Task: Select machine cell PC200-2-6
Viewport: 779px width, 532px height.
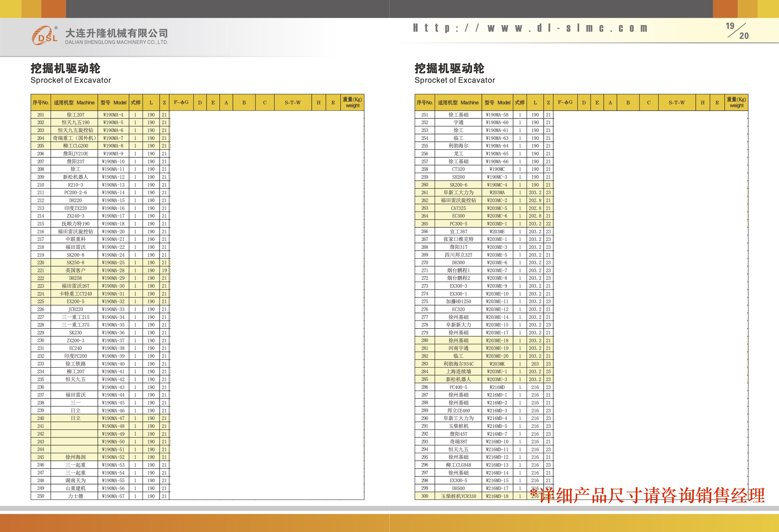Action: [x=74, y=192]
